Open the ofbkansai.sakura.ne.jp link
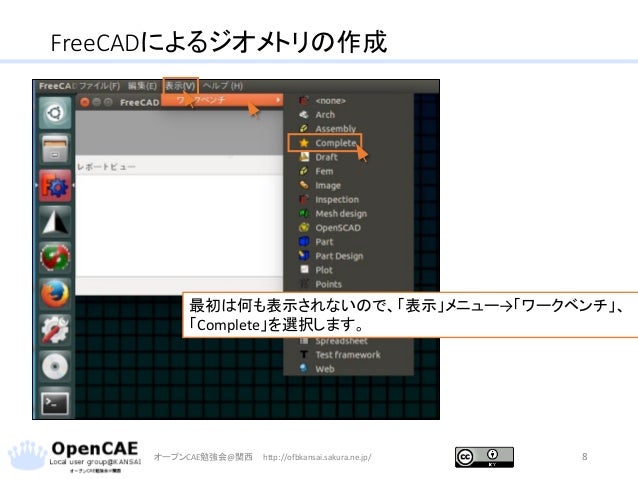638x479 pixels. coord(317,457)
